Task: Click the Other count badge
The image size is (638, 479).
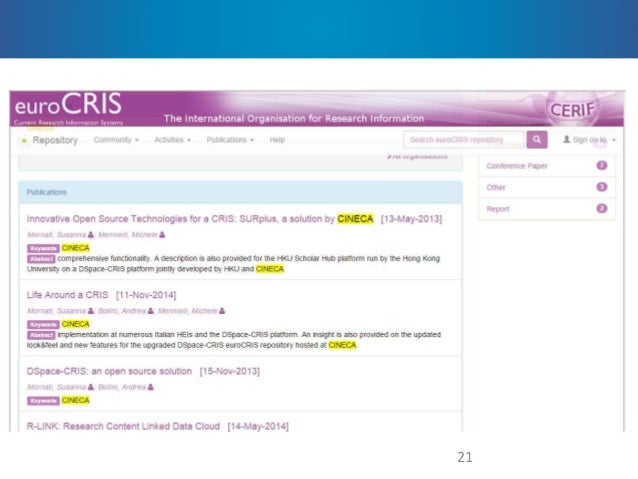Action: [x=602, y=187]
